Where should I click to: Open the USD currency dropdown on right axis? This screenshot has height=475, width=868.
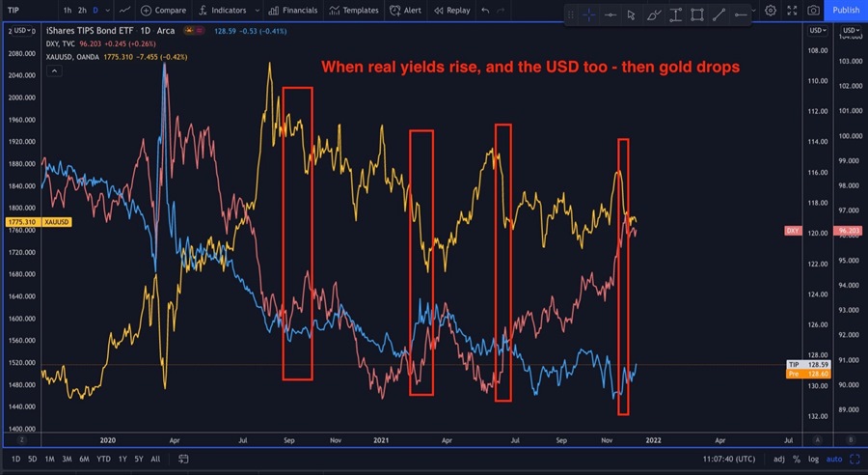(x=851, y=31)
